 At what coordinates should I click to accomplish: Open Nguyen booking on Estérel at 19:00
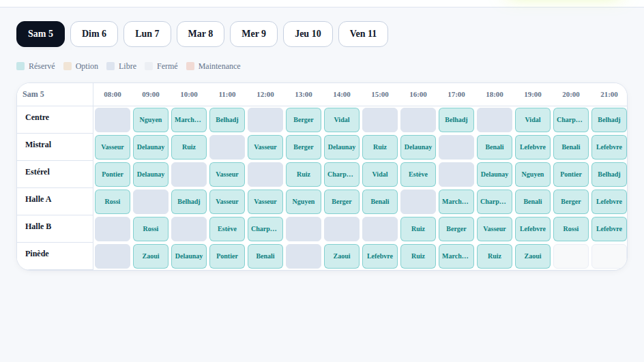pos(533,175)
